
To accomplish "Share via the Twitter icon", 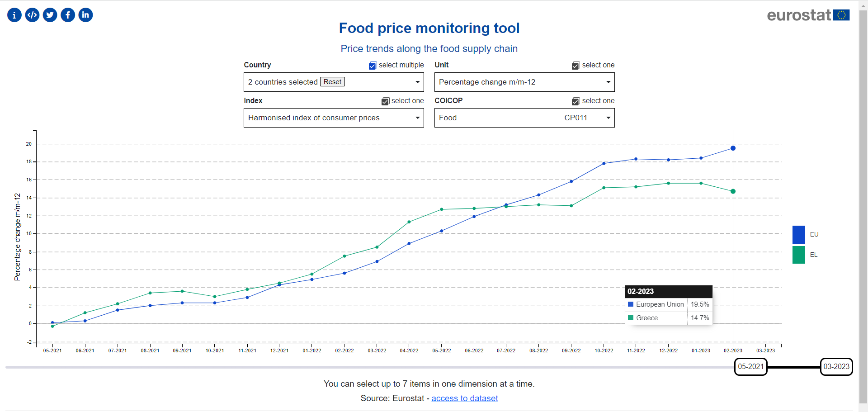I will pos(50,15).
